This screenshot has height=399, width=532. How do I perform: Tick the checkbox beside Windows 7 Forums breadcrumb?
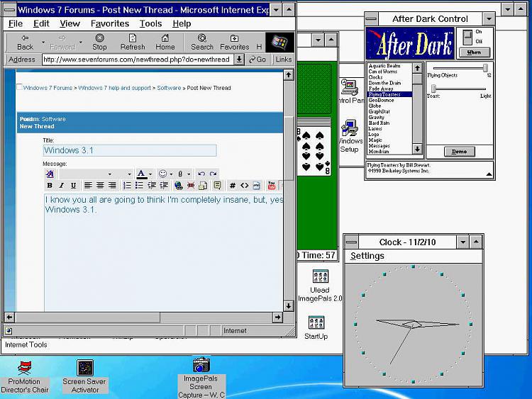(20, 87)
